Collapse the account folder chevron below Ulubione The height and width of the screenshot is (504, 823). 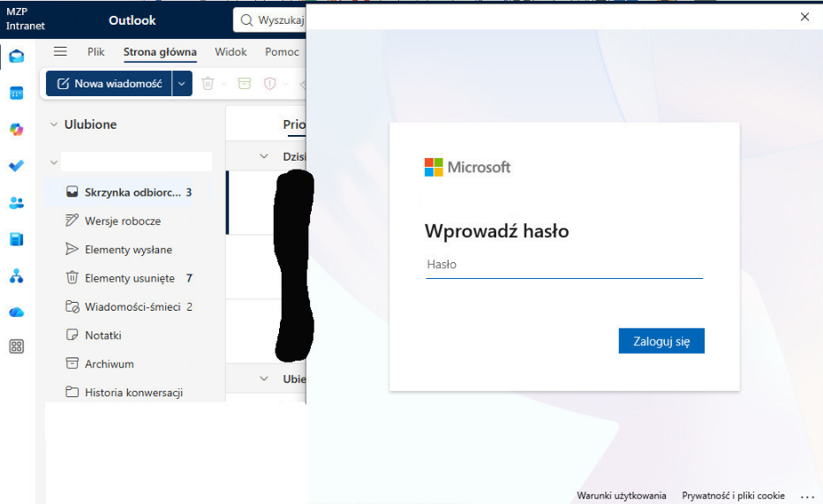[54, 162]
